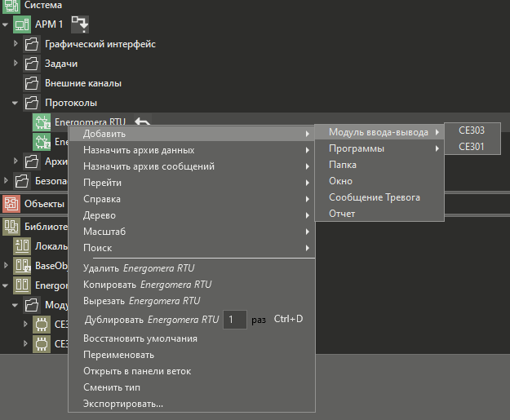This screenshot has width=510, height=420.
Task: Click the АРМ 1 workstation icon
Action: click(21, 24)
